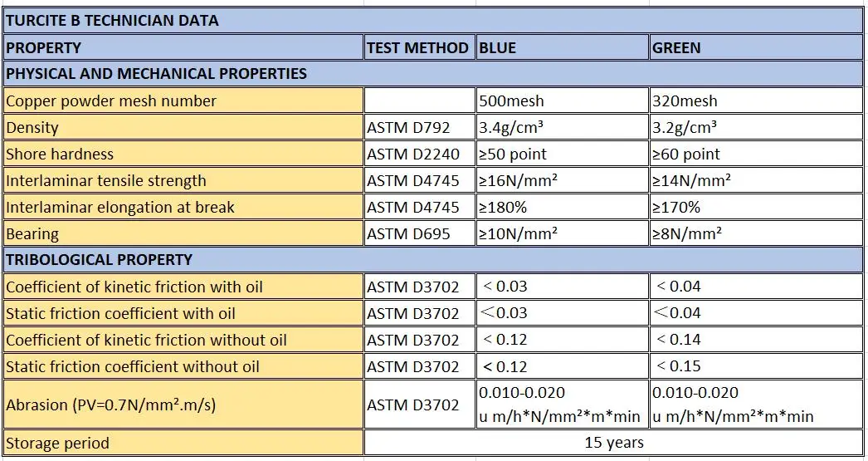Image resolution: width=868 pixels, height=461 pixels.
Task: Select the 15 years storage period cell
Action: point(613,443)
